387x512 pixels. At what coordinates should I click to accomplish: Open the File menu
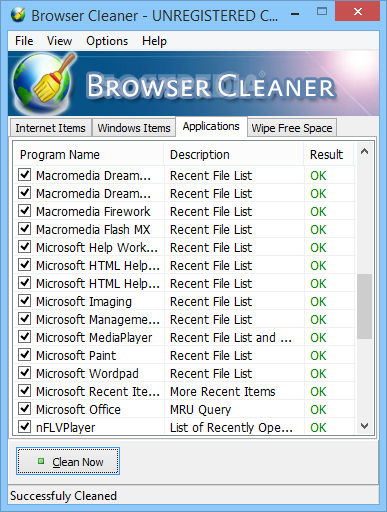tap(24, 41)
